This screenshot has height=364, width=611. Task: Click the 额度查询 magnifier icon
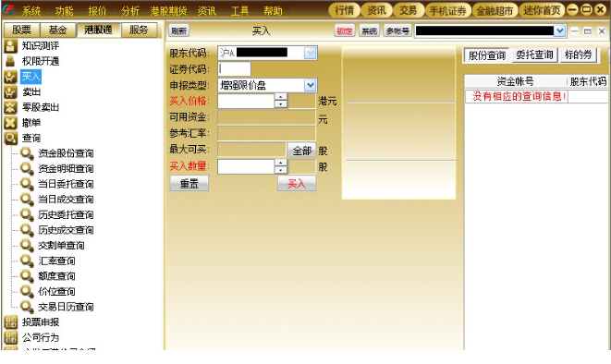[x=27, y=276]
